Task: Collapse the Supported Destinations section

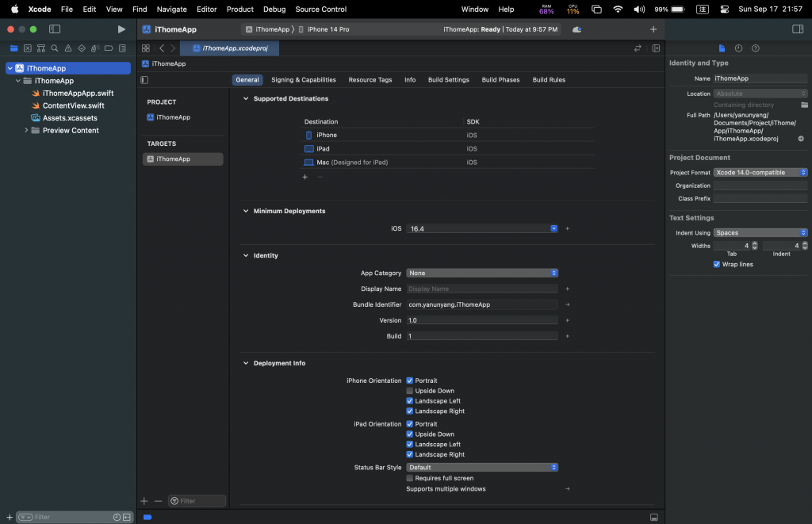Action: (x=246, y=98)
